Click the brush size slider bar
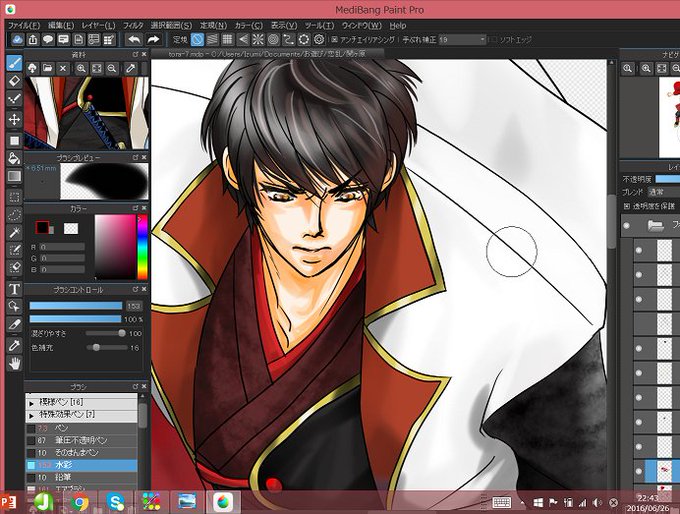 pyautogui.click(x=75, y=306)
